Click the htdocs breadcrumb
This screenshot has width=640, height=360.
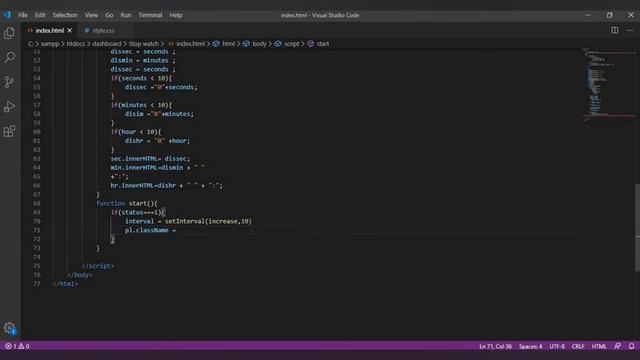[x=76, y=44]
